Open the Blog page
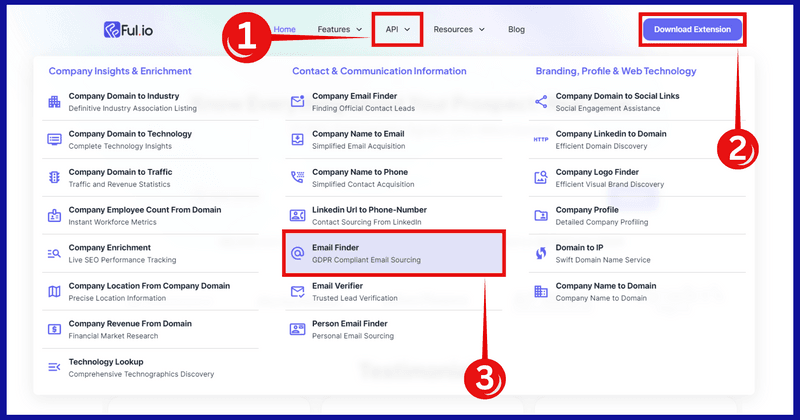The image size is (800, 420). point(516,29)
